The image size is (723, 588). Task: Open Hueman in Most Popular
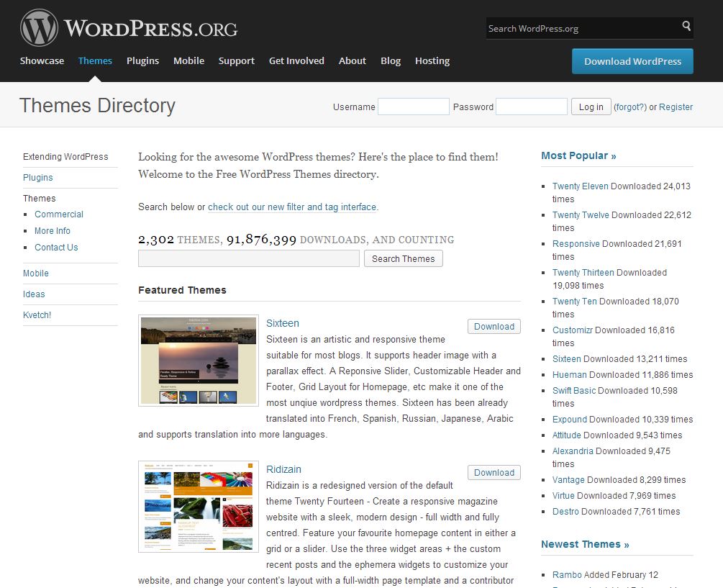coord(570,374)
